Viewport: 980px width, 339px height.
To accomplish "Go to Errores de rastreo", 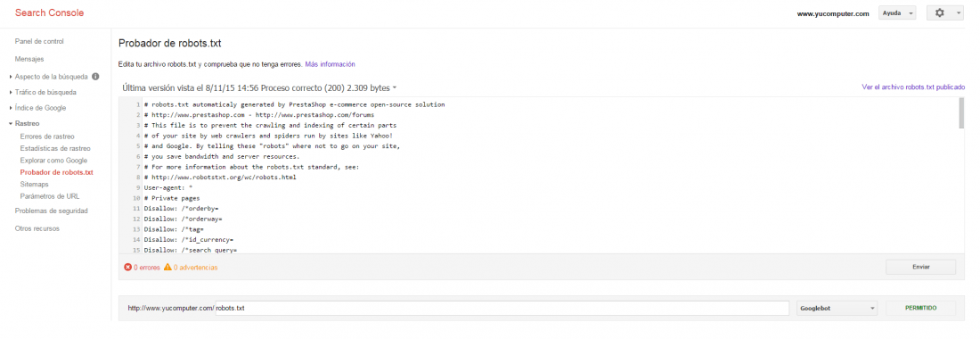I will pos(47,136).
